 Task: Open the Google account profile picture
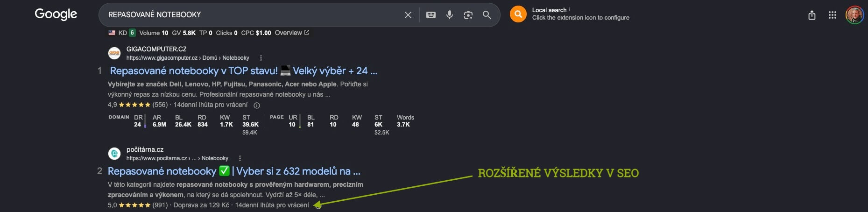coord(854,15)
